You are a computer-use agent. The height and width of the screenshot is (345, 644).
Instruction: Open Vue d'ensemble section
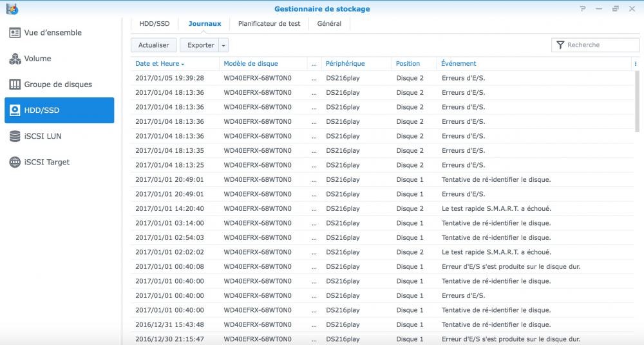[59, 32]
